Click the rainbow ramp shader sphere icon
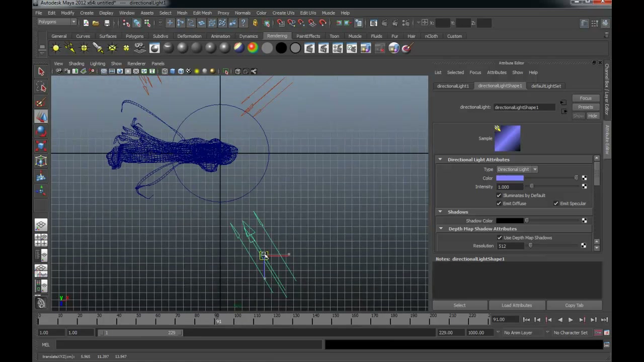The height and width of the screenshot is (362, 644). [x=253, y=48]
